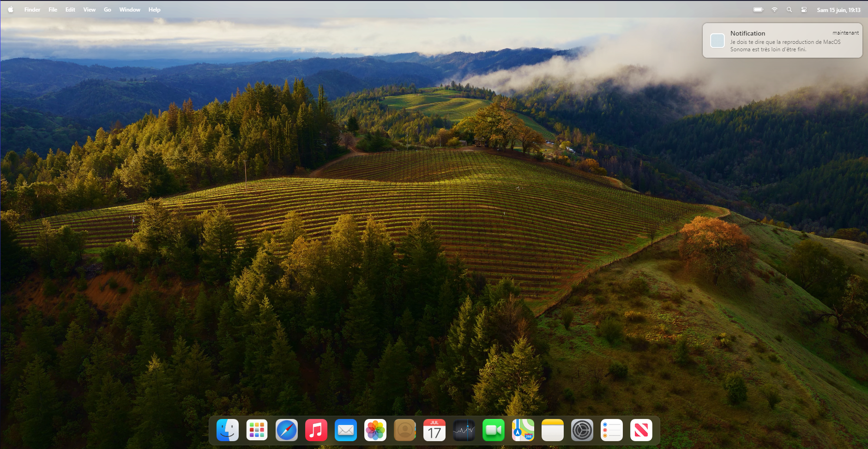Open the Edit menu
Image resolution: width=868 pixels, height=449 pixels.
pos(70,9)
